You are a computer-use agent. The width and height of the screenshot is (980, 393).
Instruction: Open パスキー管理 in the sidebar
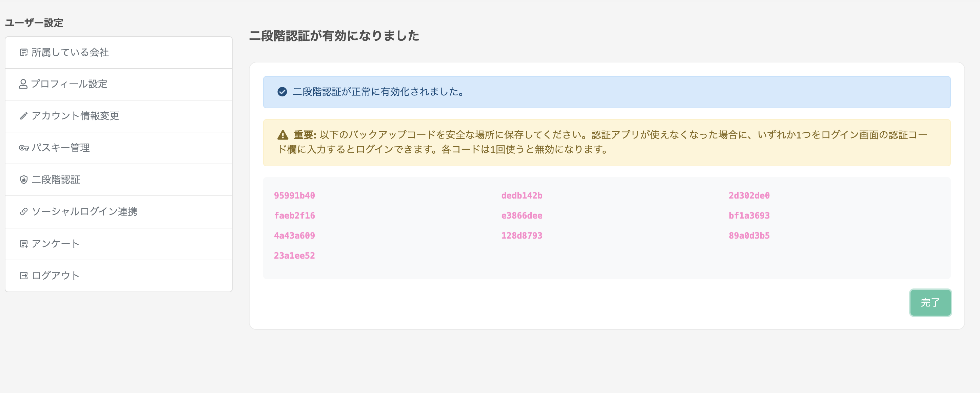[x=119, y=148]
